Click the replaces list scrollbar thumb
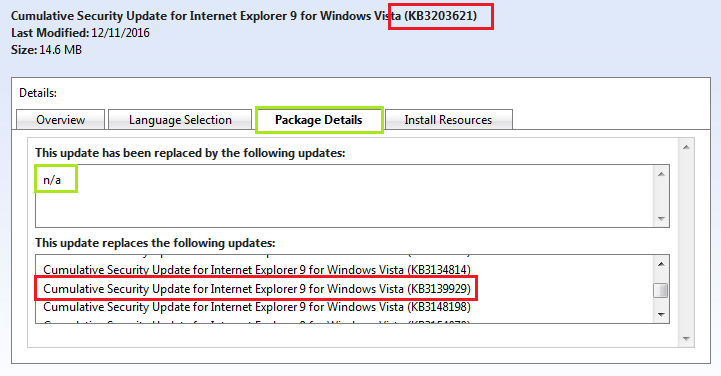This screenshot has height=376, width=721. [661, 290]
